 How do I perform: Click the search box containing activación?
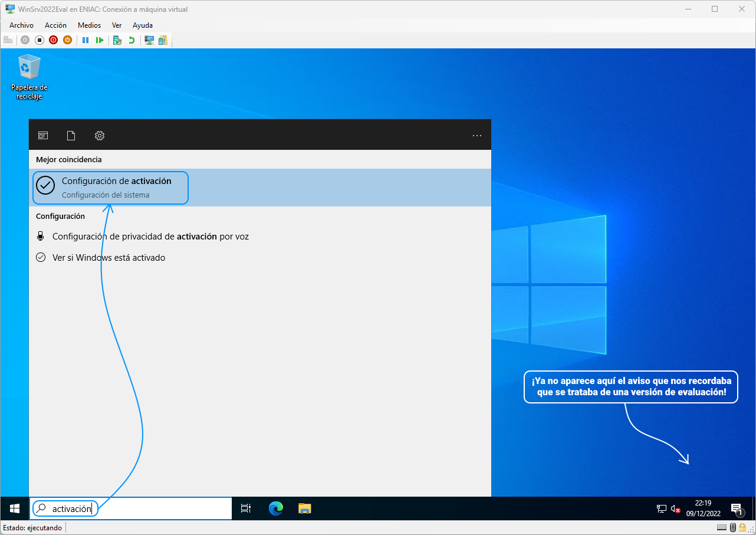click(x=130, y=508)
